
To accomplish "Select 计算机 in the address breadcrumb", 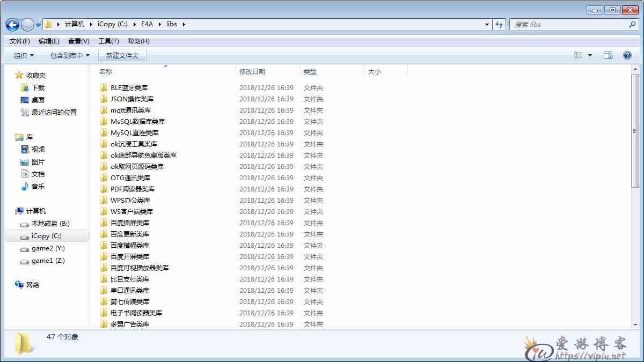I will [75, 24].
